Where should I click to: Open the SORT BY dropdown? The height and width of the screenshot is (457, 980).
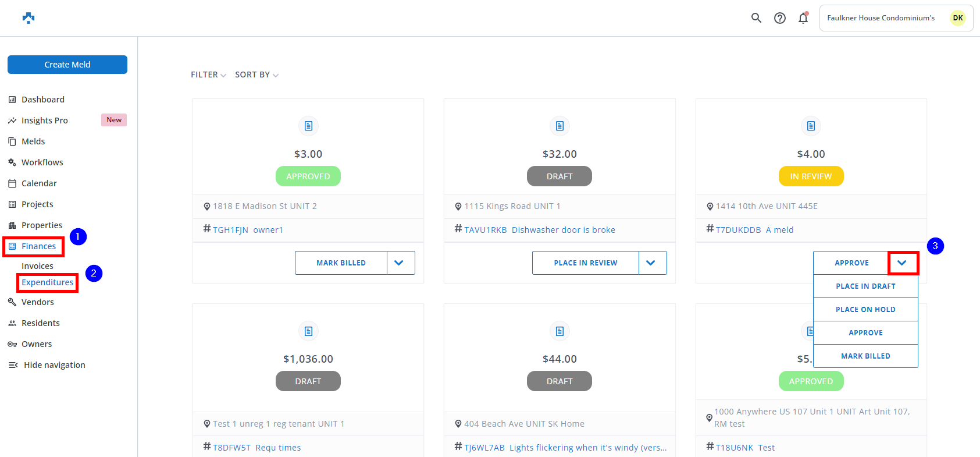coord(256,75)
